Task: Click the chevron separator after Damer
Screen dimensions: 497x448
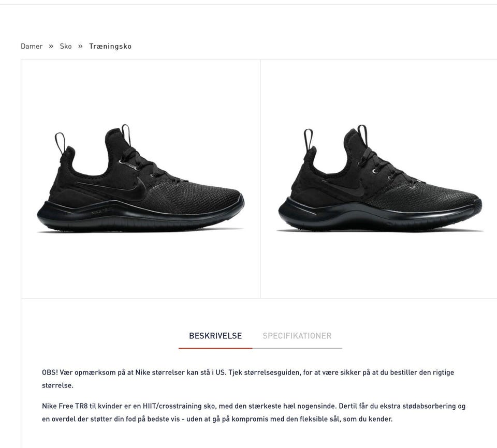Action: click(x=51, y=46)
